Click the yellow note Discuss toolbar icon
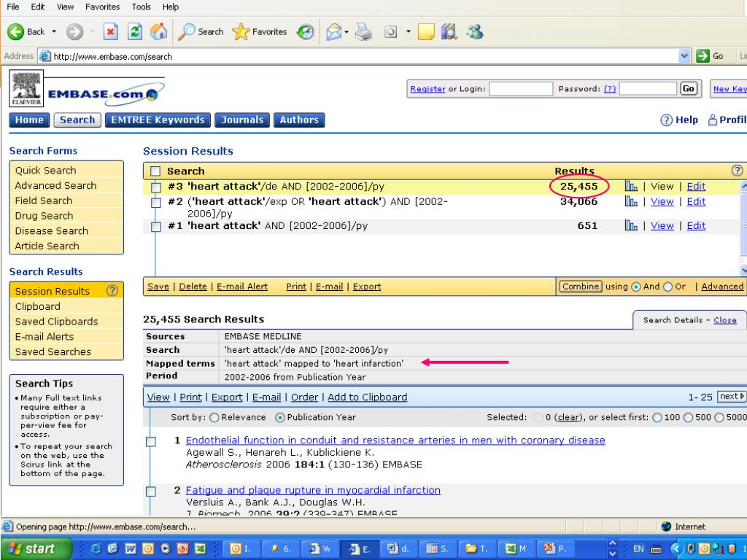The height and width of the screenshot is (560, 747). (x=426, y=32)
